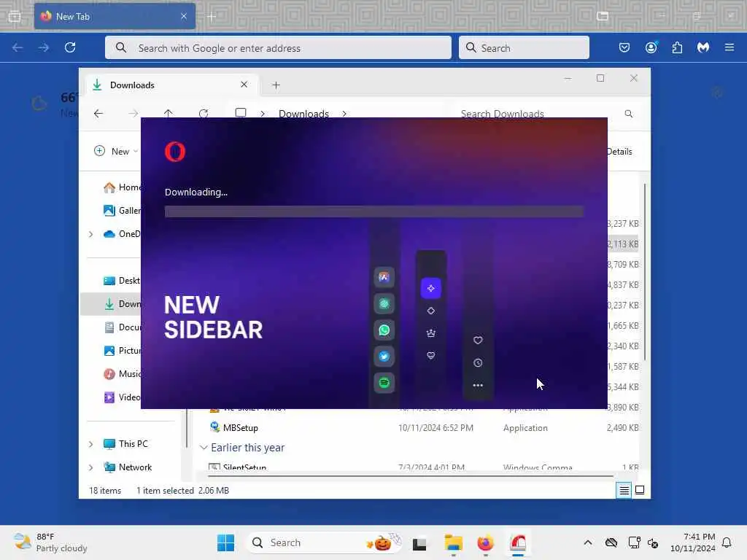The height and width of the screenshot is (560, 747).
Task: Open the Firefox account icon
Action: 651,47
